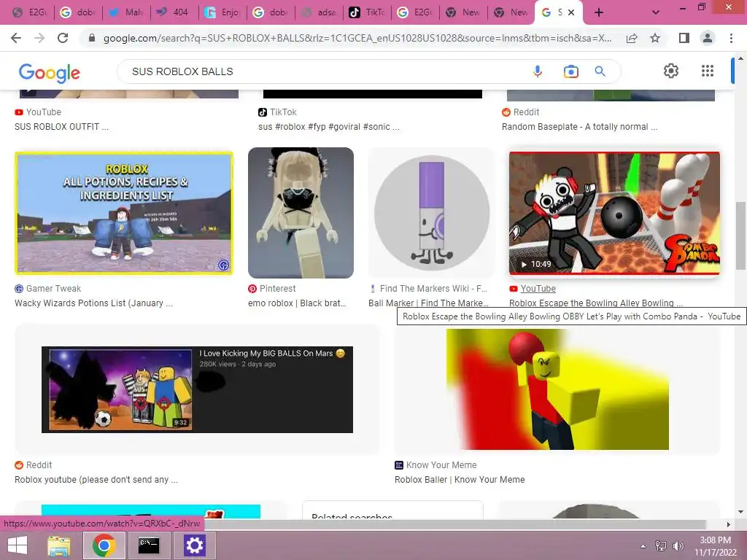The height and width of the screenshot is (560, 747).
Task: Open the Windows Start menu
Action: (18, 545)
